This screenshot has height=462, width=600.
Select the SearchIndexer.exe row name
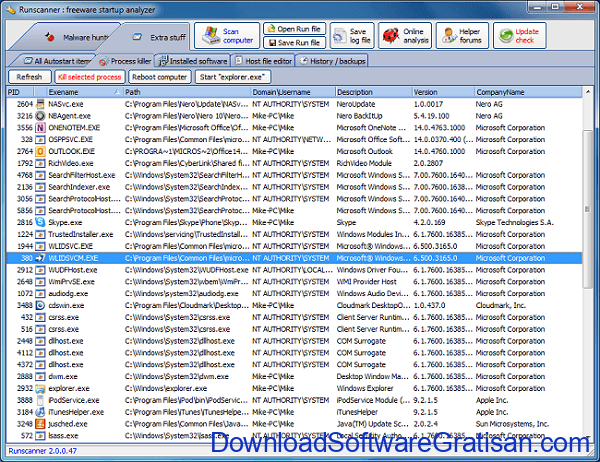point(79,187)
